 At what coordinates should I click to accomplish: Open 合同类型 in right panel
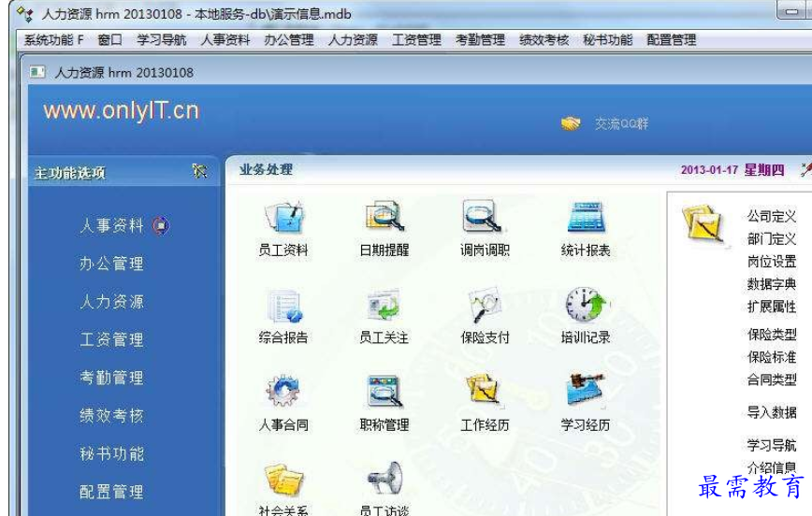click(x=771, y=380)
